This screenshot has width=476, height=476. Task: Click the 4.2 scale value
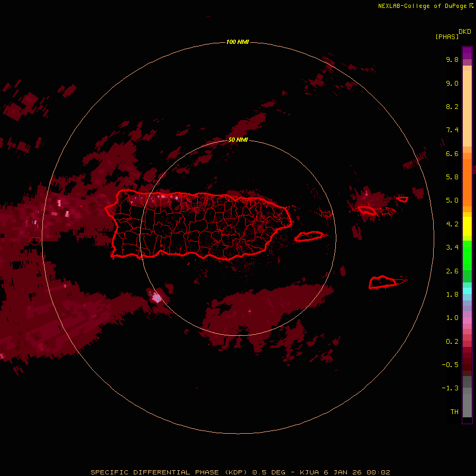452,224
